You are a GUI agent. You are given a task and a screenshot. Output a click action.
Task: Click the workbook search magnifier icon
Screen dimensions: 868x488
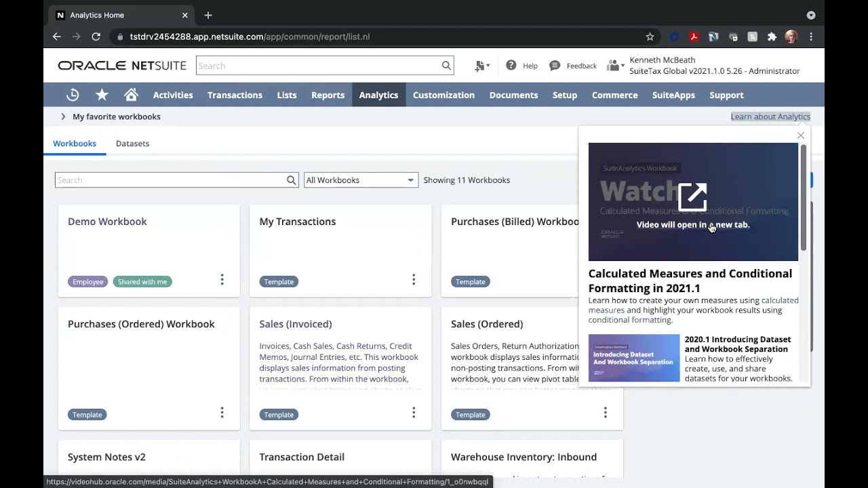292,180
